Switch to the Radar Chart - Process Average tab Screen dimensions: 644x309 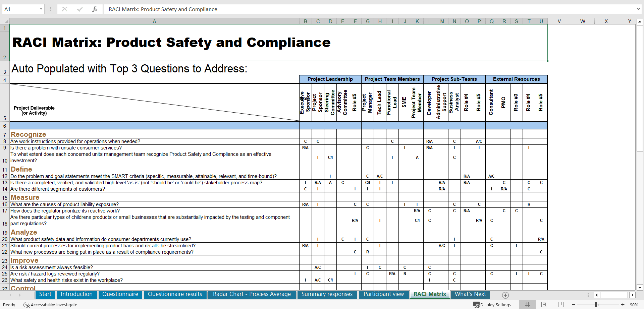[252, 294]
